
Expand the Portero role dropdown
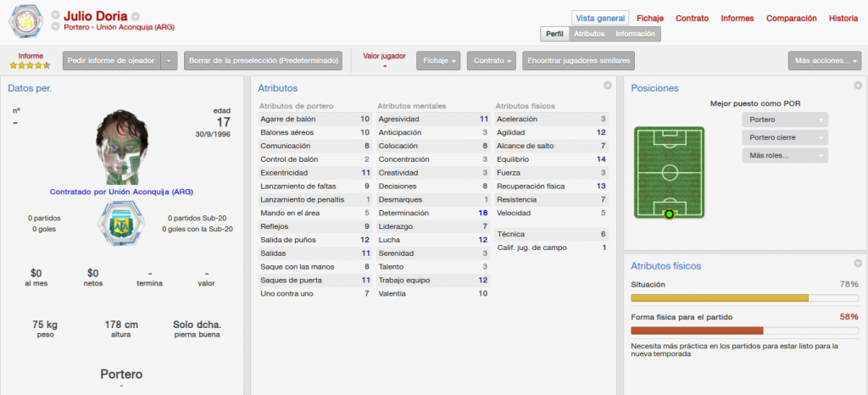pyautogui.click(x=785, y=120)
